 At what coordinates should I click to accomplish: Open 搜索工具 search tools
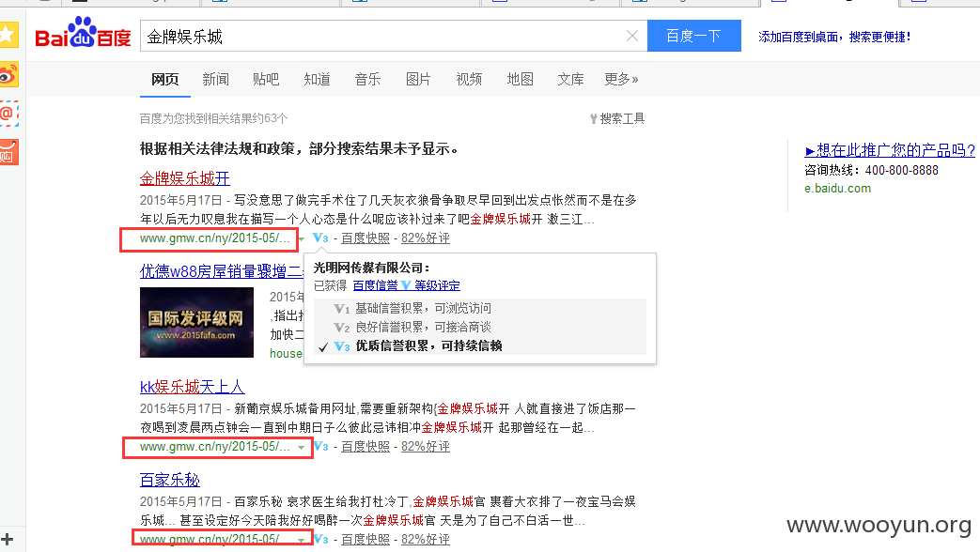[x=617, y=118]
